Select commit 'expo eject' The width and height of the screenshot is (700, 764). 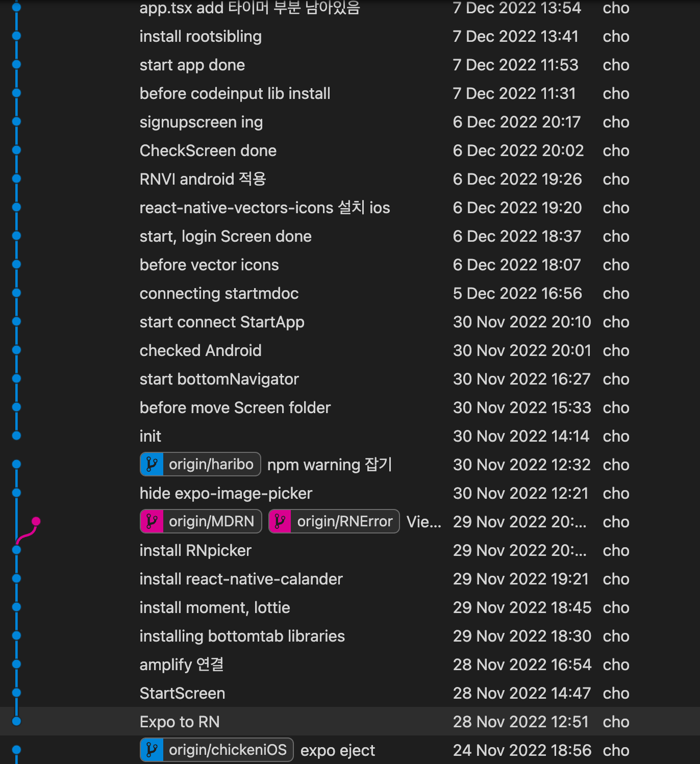coord(338,750)
